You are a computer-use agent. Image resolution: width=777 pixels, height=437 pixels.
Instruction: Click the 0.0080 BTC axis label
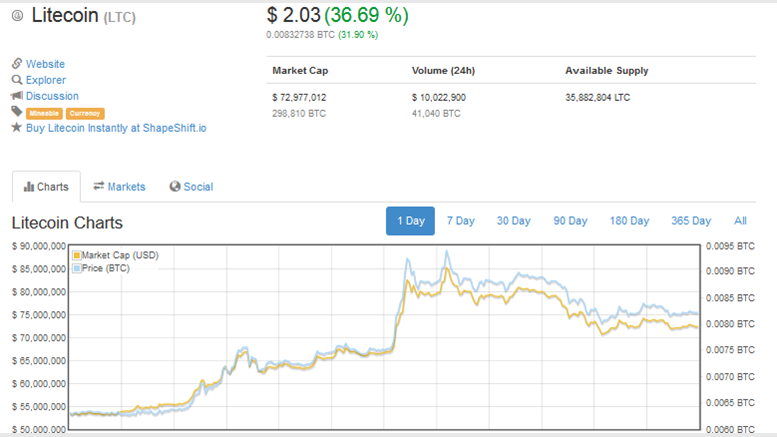click(x=730, y=324)
